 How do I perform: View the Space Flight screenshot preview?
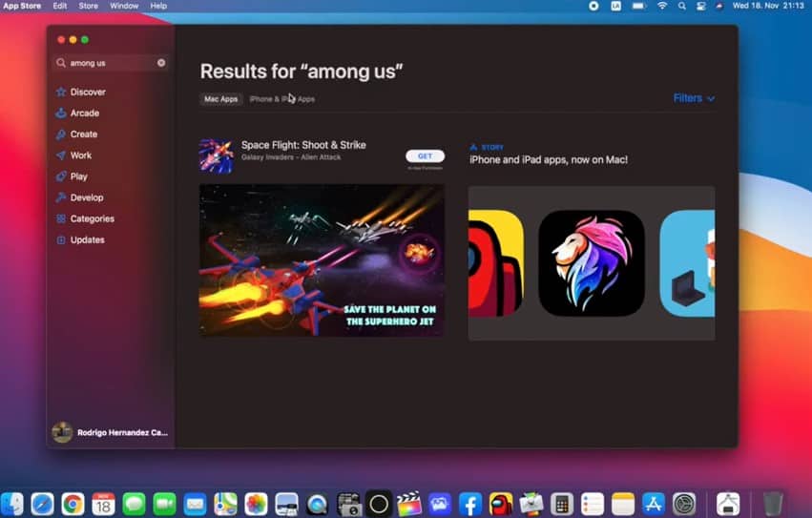click(x=322, y=260)
